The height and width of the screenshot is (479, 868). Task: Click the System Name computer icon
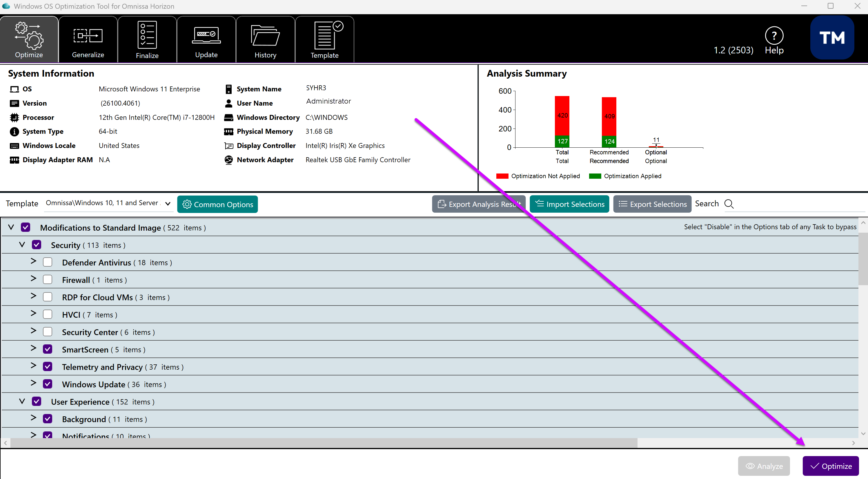(x=229, y=89)
